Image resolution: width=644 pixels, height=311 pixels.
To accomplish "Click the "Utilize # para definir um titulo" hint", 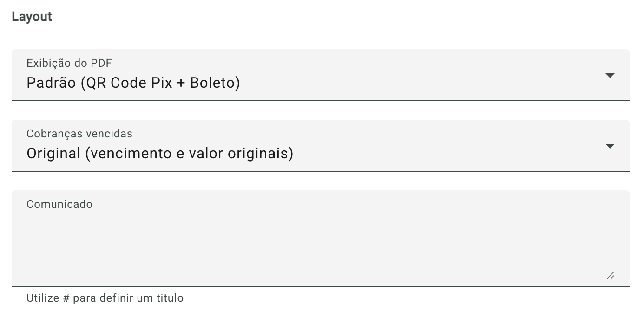I will [x=105, y=298].
